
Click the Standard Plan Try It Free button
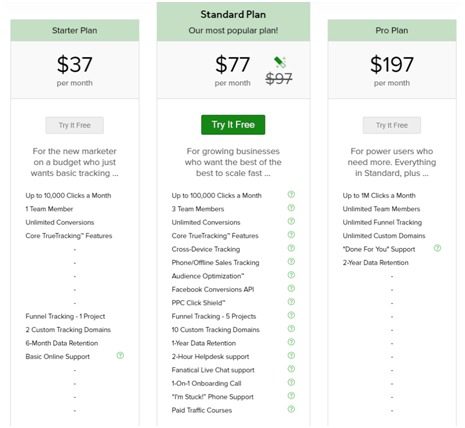(233, 125)
